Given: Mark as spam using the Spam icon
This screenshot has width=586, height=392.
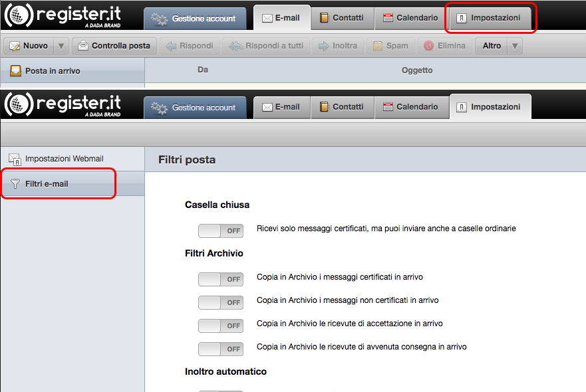Looking at the screenshot, I should pyautogui.click(x=378, y=47).
